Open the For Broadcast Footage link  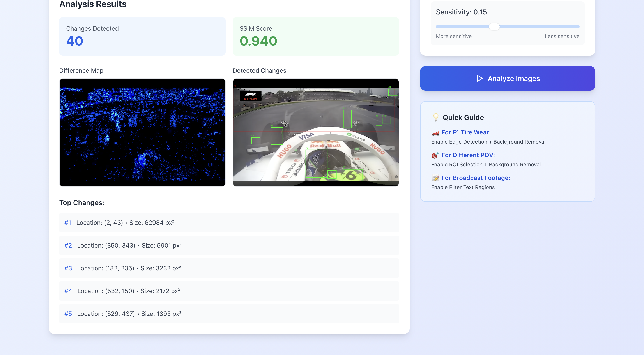[476, 178]
